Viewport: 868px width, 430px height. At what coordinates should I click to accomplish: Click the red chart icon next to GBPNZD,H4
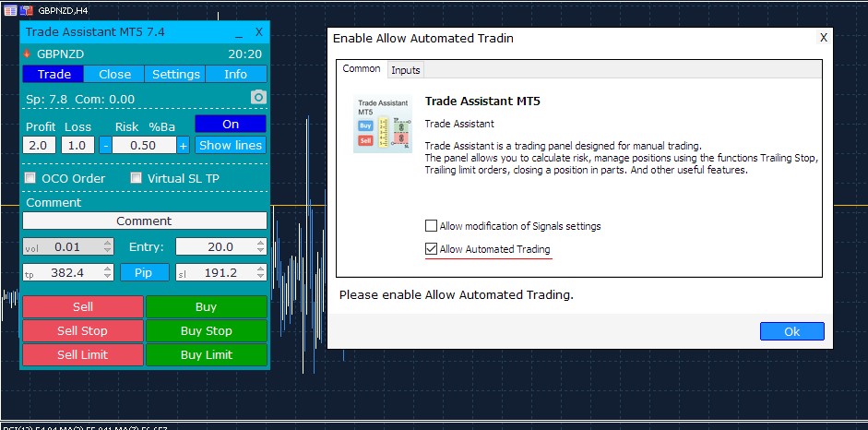tap(27, 10)
